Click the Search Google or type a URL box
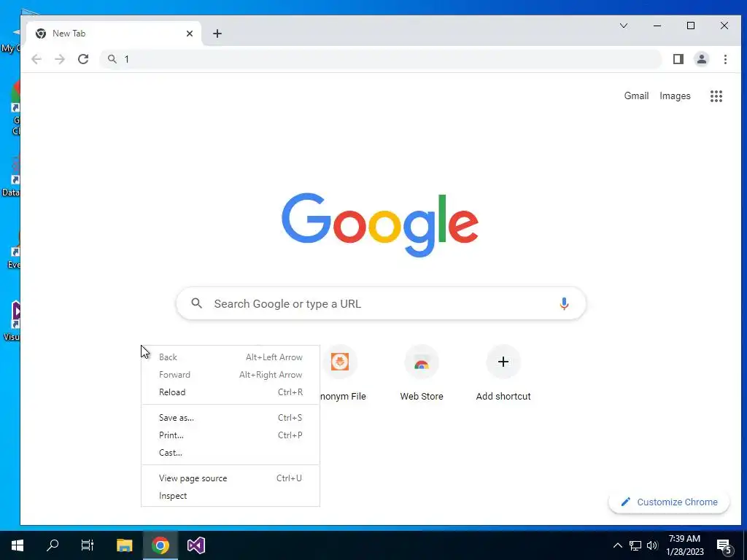This screenshot has height=560, width=747. [x=381, y=303]
